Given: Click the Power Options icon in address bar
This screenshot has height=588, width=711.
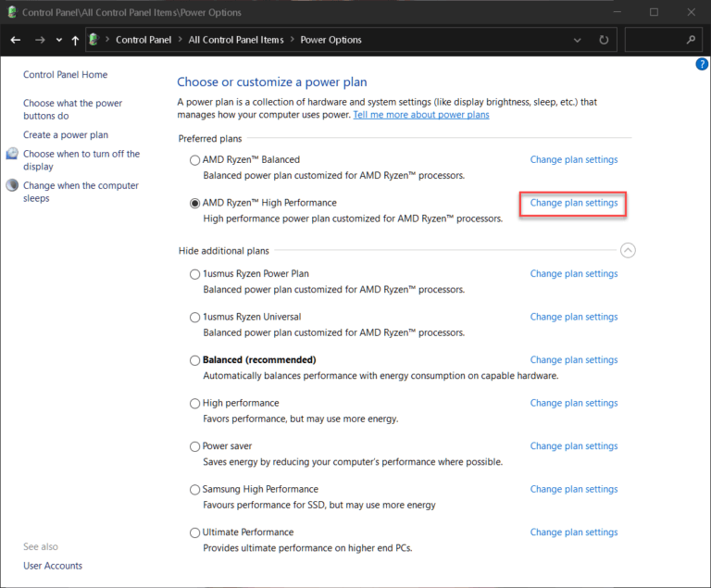Looking at the screenshot, I should click(x=94, y=40).
